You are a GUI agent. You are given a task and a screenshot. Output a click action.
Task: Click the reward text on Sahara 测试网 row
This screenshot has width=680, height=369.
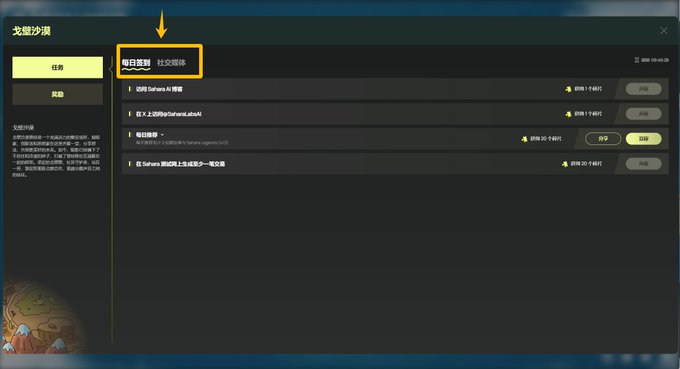tap(586, 164)
